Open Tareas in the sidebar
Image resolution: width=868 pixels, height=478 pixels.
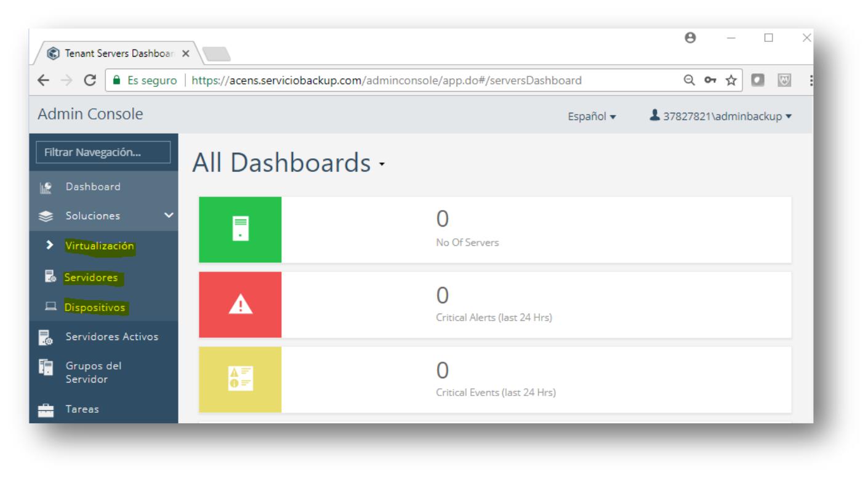pos(82,409)
